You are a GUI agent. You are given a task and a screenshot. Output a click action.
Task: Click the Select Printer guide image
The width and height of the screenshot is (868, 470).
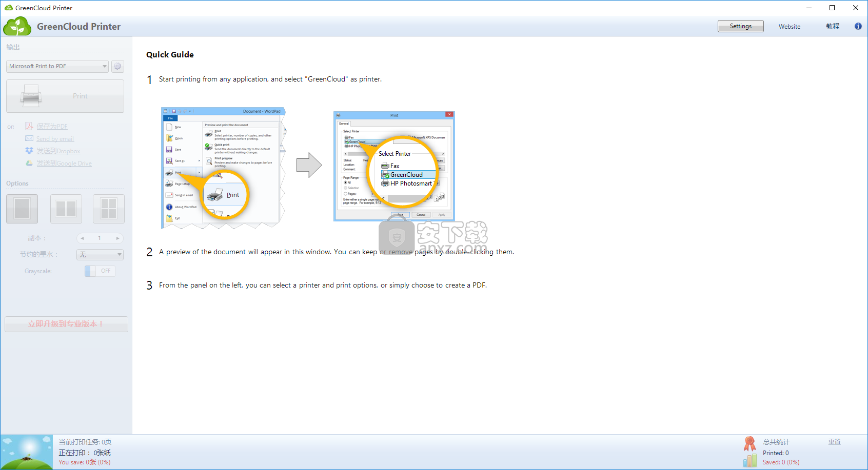(x=394, y=166)
